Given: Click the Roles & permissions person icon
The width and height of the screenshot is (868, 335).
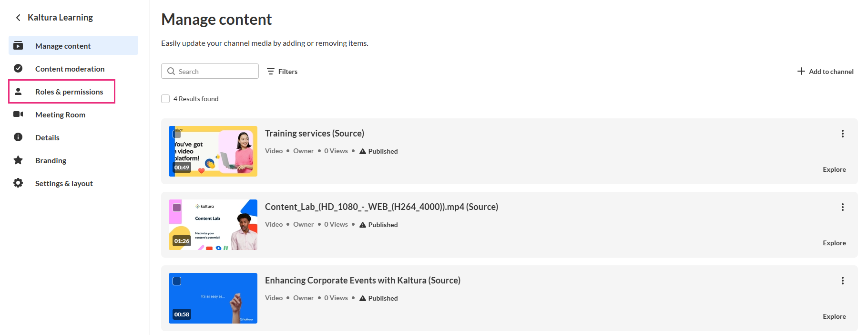Looking at the screenshot, I should (x=18, y=91).
